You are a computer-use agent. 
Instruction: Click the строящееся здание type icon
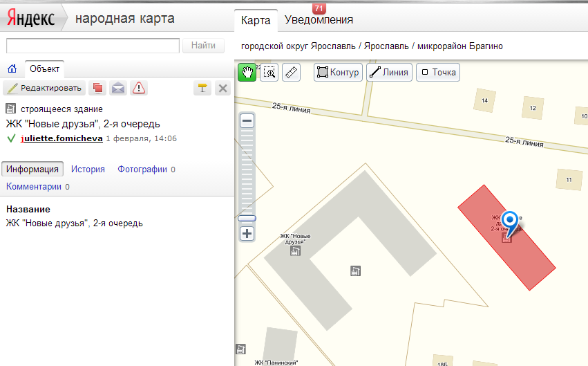tap(11, 109)
